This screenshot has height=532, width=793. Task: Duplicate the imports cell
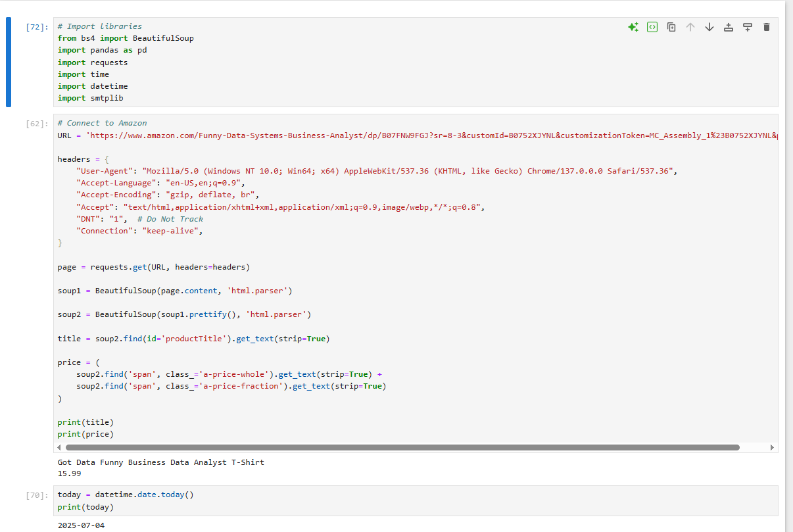(671, 27)
